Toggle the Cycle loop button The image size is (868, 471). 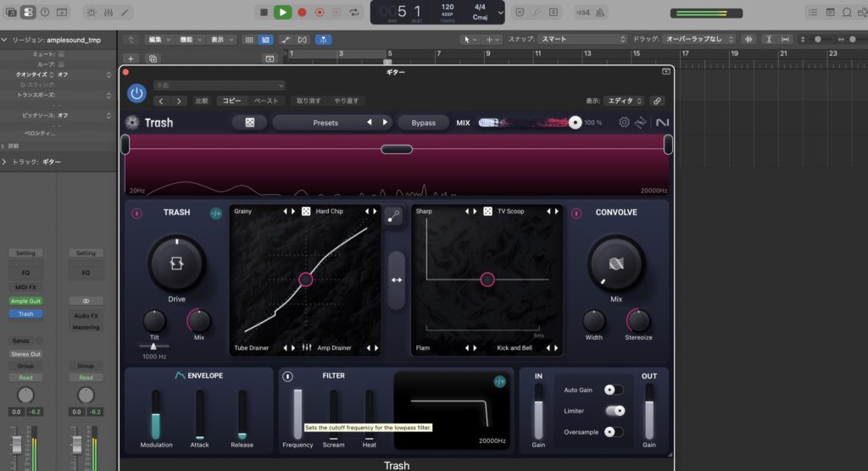(x=354, y=12)
